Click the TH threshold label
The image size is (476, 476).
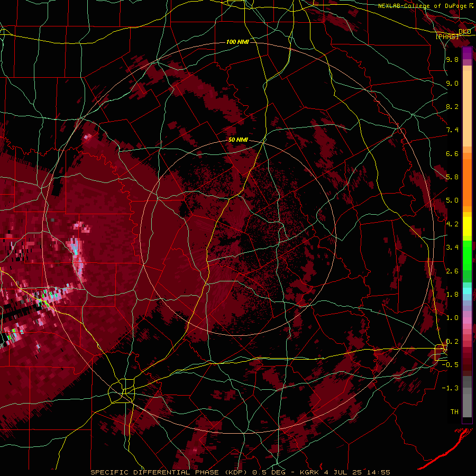coord(454,412)
